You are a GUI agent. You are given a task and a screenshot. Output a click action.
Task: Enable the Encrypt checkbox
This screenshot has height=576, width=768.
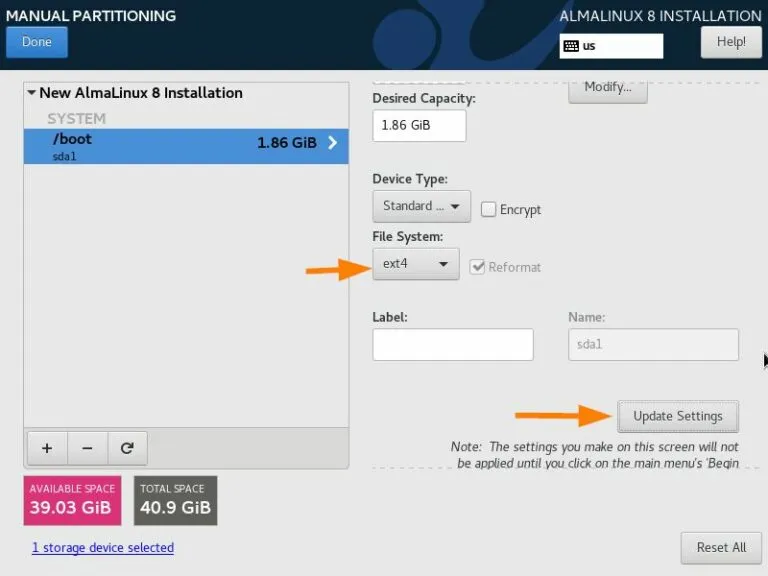click(x=488, y=209)
